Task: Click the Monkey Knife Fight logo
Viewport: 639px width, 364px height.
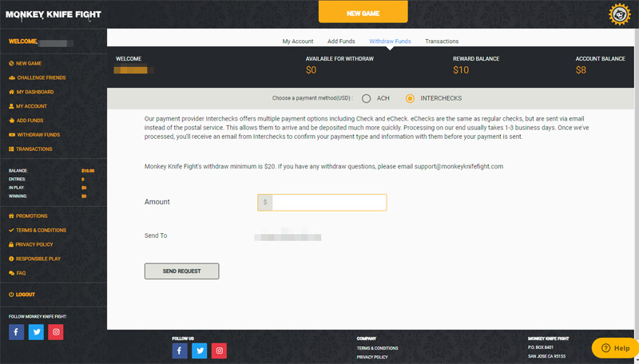Action: click(x=54, y=14)
